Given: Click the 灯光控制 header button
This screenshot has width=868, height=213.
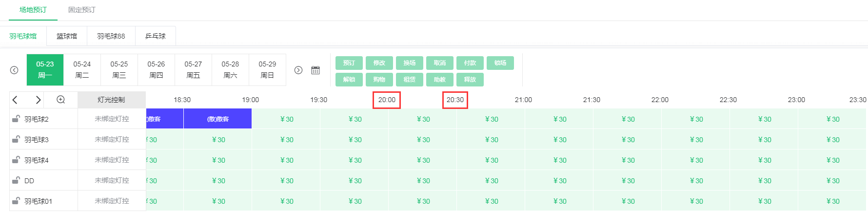Looking at the screenshot, I should 111,100.
